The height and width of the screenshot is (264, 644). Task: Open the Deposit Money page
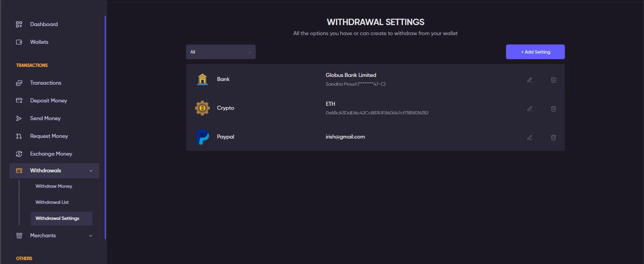point(49,101)
